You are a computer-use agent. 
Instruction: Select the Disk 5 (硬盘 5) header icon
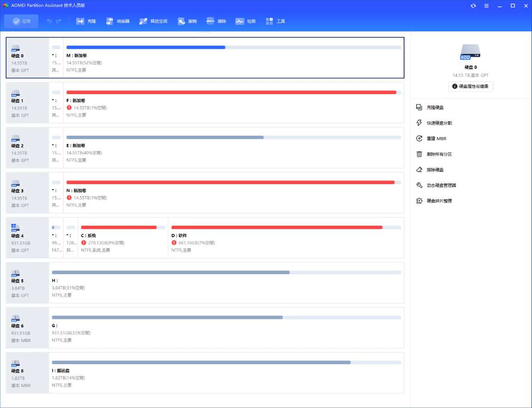pos(15,274)
